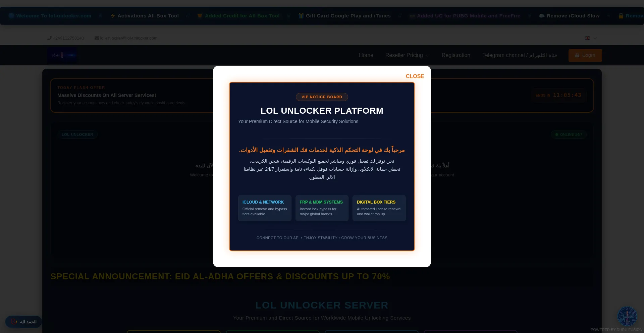Click the LOL-UNLOCKER badge
644x333 pixels.
point(77,134)
